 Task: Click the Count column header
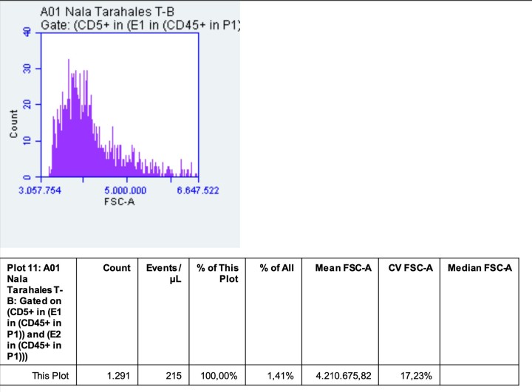tap(117, 268)
